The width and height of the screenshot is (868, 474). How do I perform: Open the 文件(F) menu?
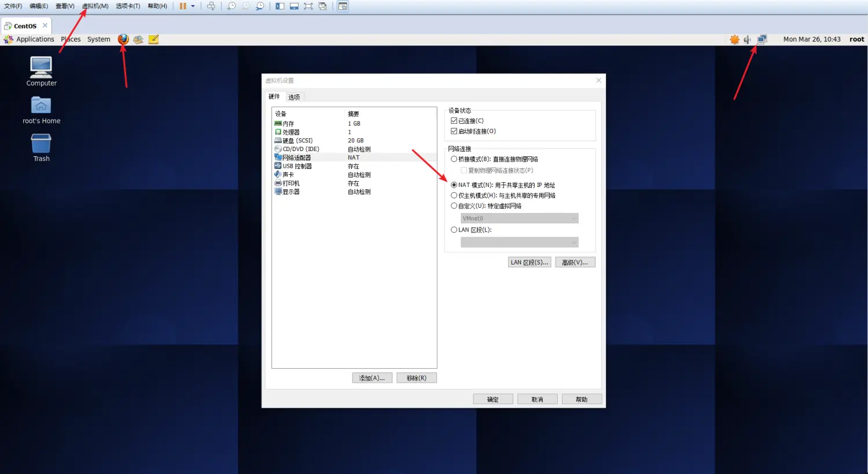tap(13, 6)
